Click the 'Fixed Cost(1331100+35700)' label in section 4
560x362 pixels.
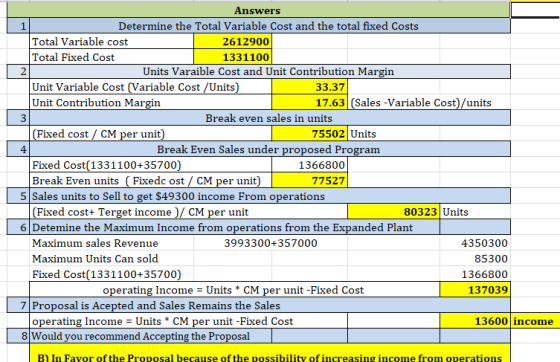(x=151, y=165)
